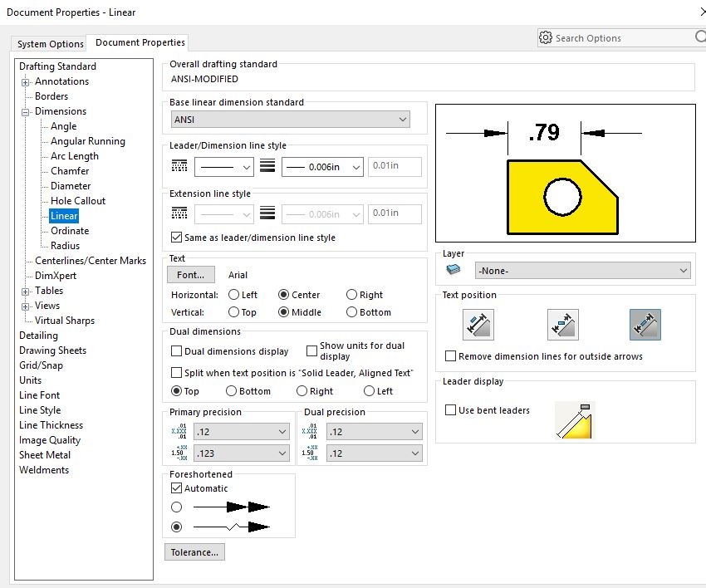Click the Tolerance... button

pyautogui.click(x=194, y=552)
